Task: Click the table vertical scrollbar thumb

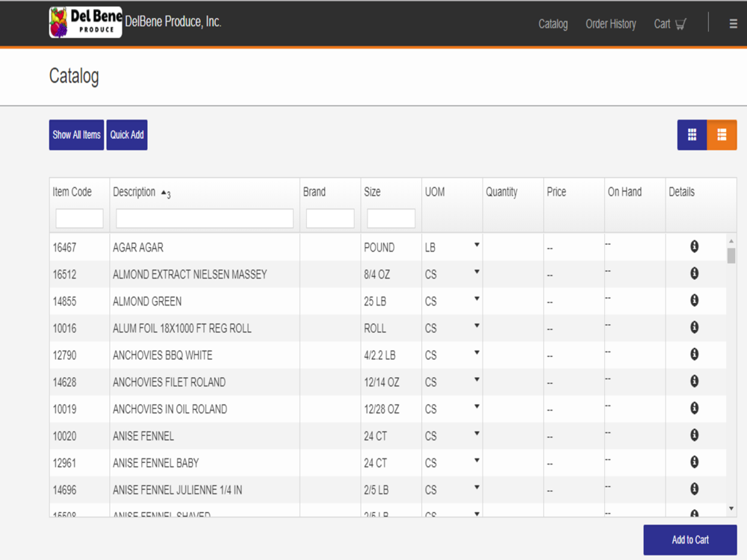Action: coord(731,255)
